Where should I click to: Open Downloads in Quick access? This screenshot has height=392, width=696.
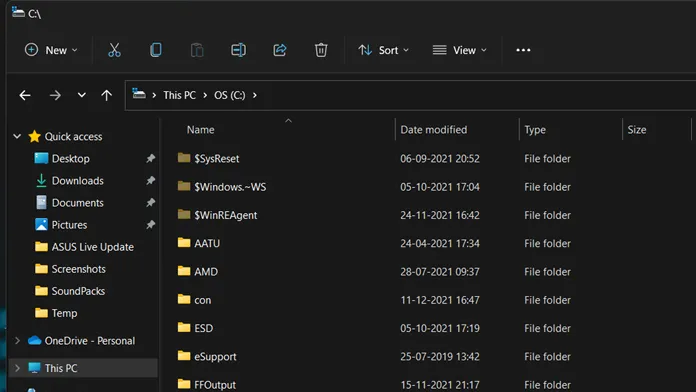pyautogui.click(x=78, y=181)
